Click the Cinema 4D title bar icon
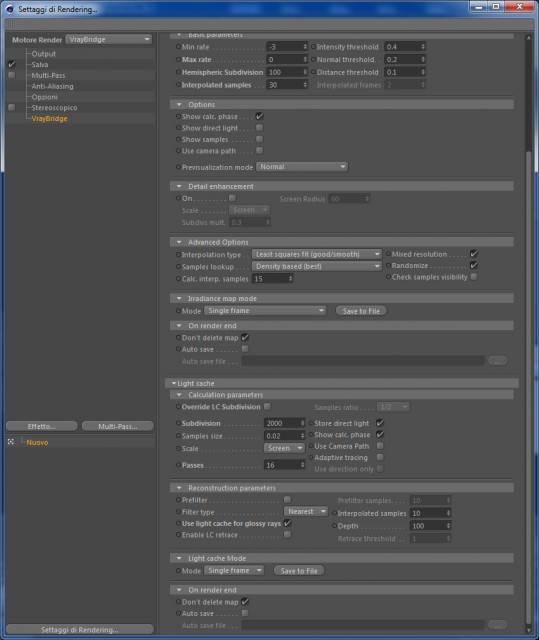Viewport: 539px width, 640px height. click(x=10, y=9)
